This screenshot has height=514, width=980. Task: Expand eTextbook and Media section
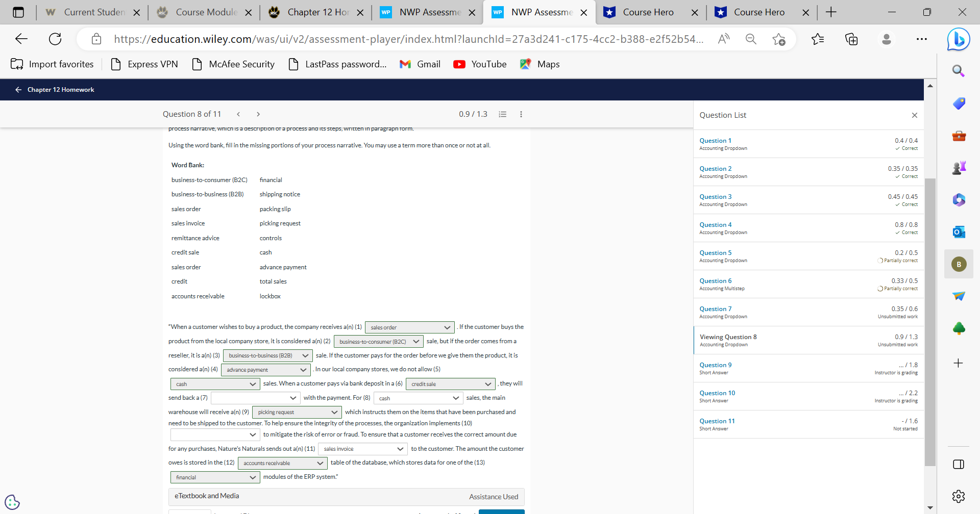[346, 497]
